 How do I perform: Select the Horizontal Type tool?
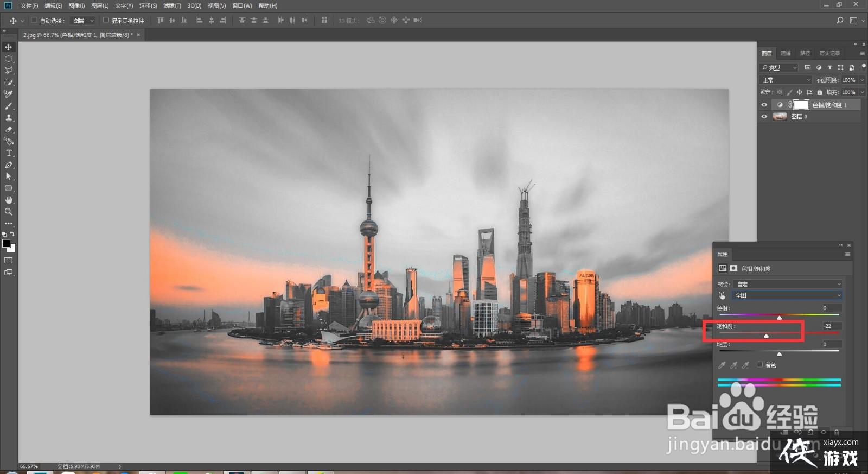tap(9, 153)
